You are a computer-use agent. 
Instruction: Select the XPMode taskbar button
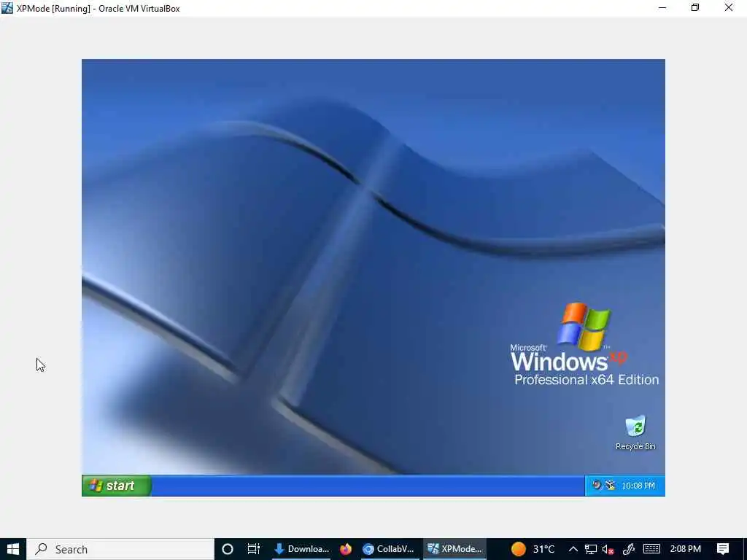(x=455, y=549)
